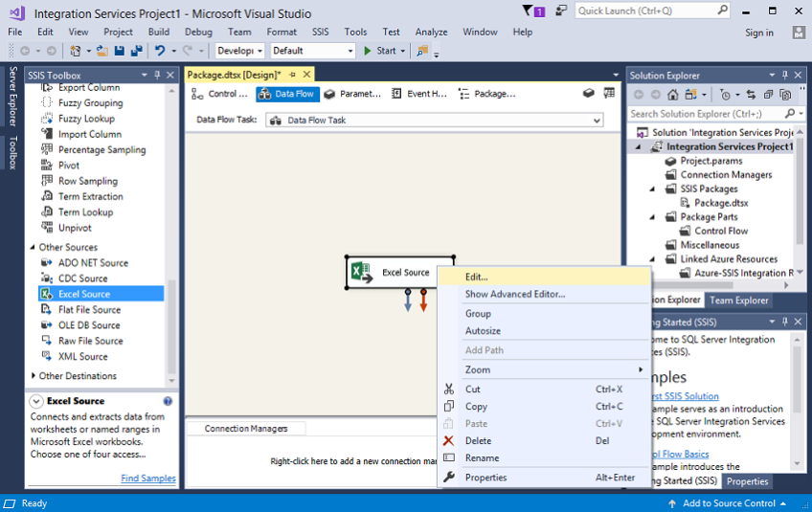Click the Variables icon in designer header

point(609,94)
